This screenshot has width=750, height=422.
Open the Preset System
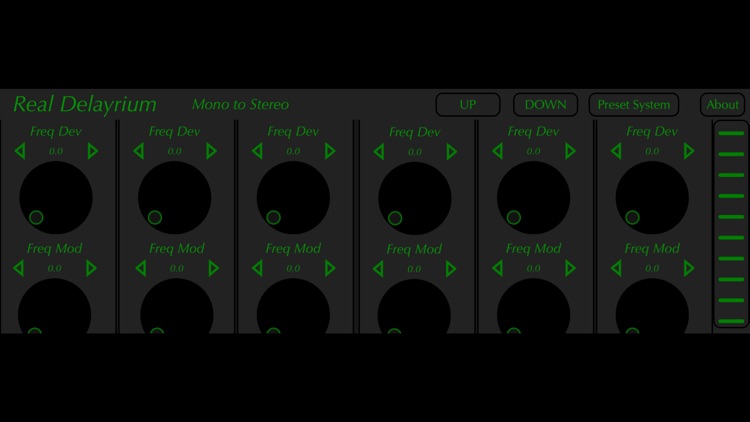click(634, 105)
